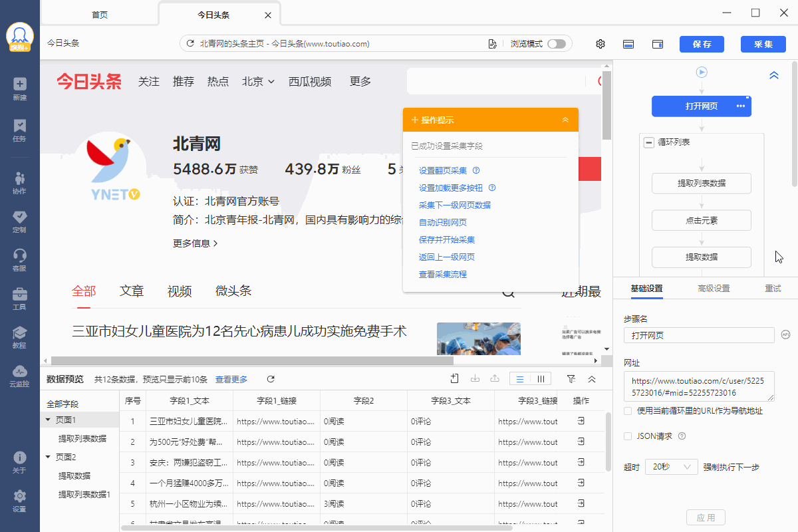
Task: Click the bottom-panel layout icon in toolbar
Action: tap(628, 44)
